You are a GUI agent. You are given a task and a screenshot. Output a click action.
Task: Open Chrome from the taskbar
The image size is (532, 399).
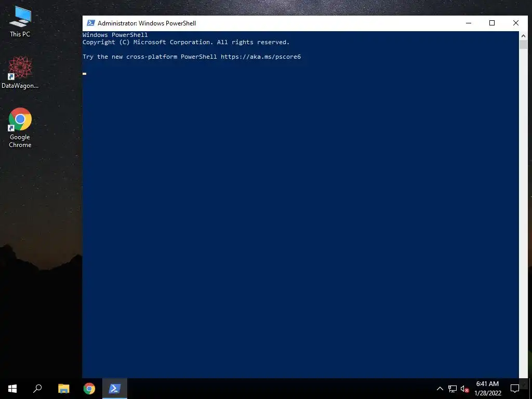coord(89,389)
